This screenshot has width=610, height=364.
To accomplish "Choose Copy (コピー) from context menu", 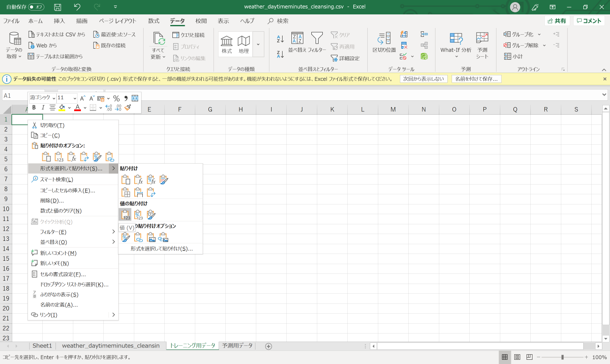I will [73, 135].
